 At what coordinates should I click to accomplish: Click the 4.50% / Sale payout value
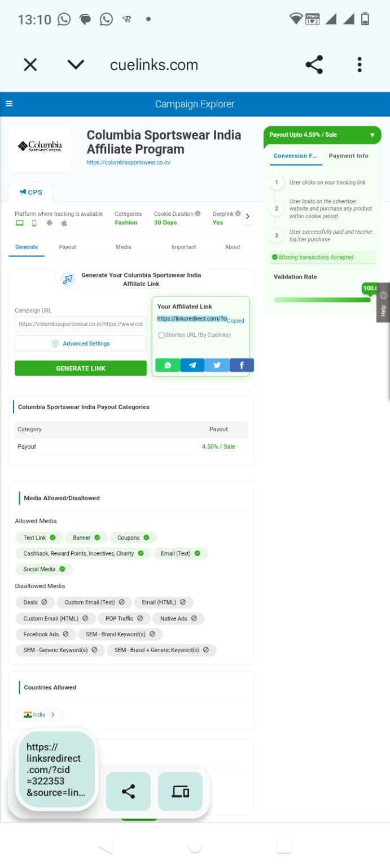pos(218,446)
